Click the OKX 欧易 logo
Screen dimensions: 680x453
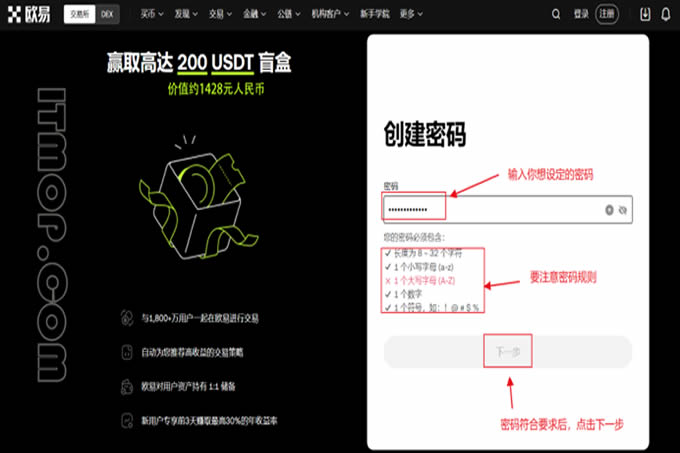29,14
